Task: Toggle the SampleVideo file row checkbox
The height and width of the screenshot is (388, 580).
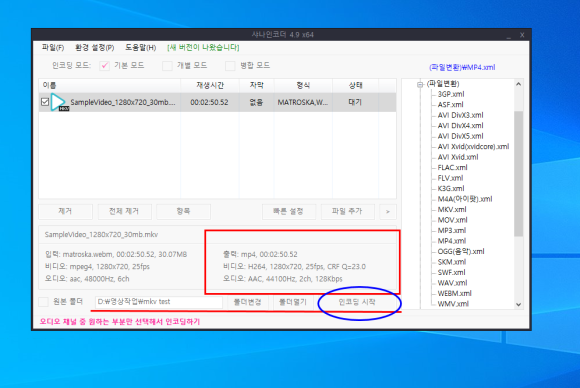Action: 45,102
